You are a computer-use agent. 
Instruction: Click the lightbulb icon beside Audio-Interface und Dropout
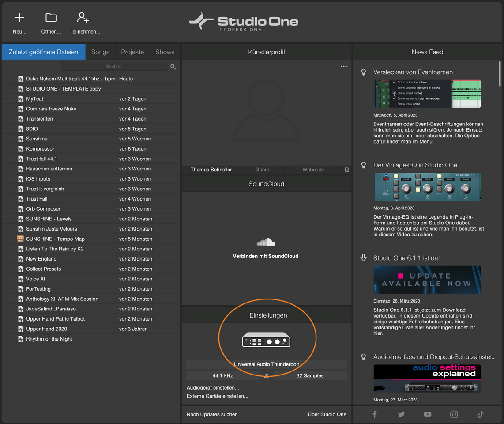point(364,357)
